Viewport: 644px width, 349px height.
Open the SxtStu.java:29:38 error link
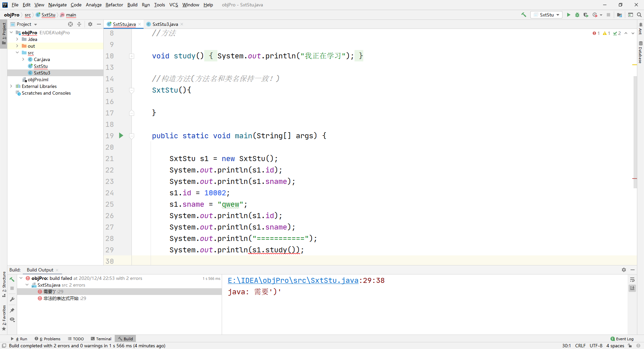[x=293, y=281]
